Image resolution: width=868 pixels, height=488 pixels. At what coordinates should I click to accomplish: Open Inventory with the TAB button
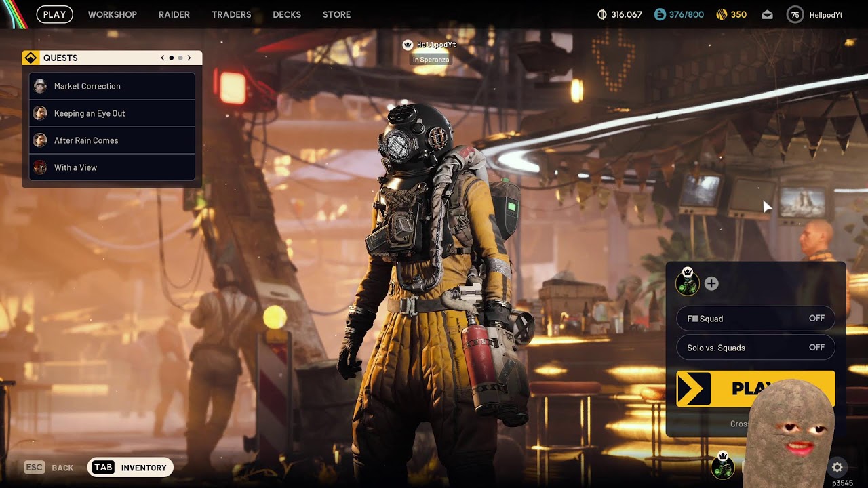pyautogui.click(x=130, y=468)
